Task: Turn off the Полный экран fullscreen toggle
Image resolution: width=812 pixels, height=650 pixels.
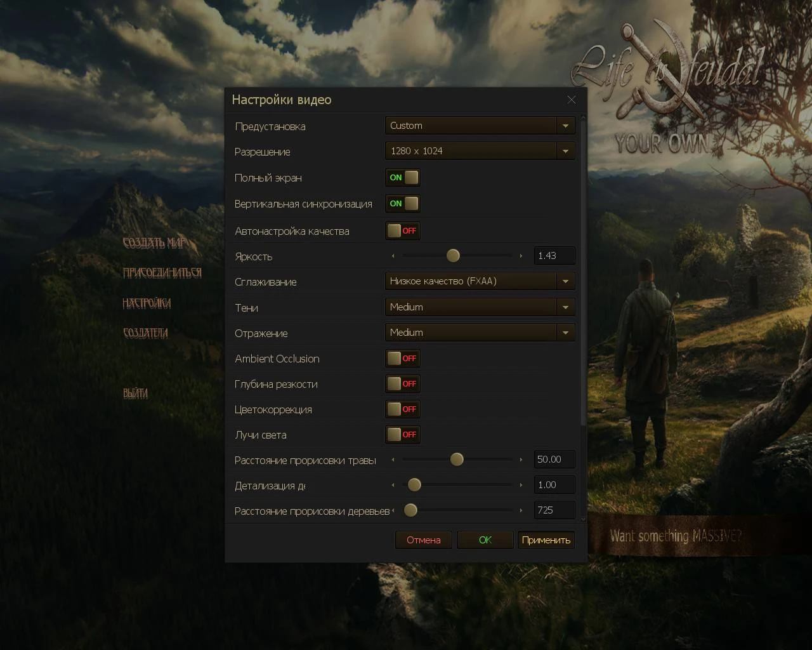Action: coord(402,178)
